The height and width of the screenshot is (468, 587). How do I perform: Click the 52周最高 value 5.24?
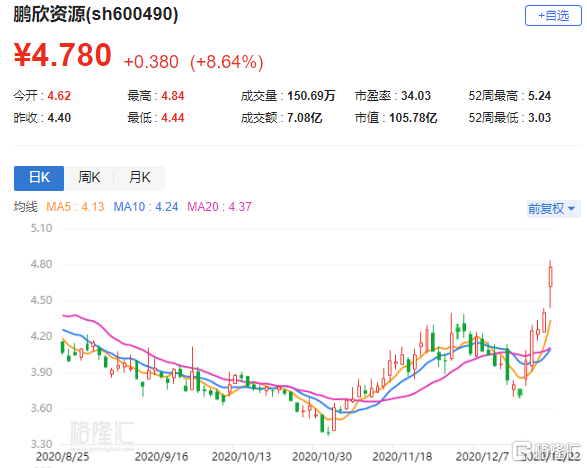[539, 96]
